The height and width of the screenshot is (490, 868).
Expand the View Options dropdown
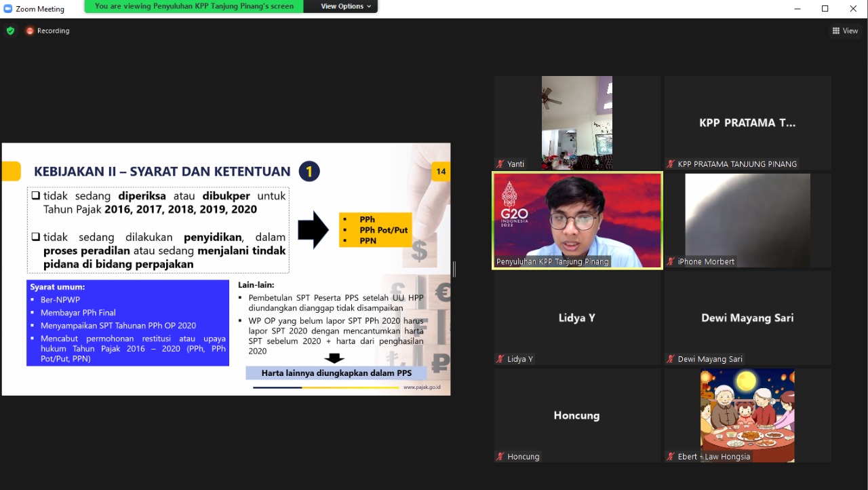(346, 6)
